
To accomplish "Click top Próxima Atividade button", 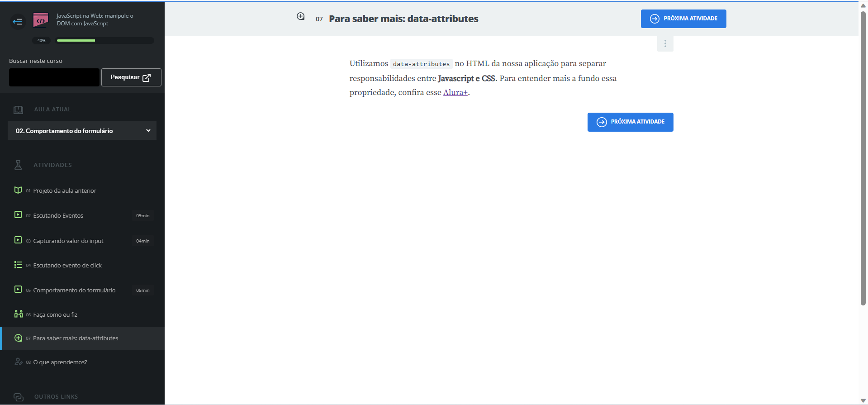I will coord(683,19).
